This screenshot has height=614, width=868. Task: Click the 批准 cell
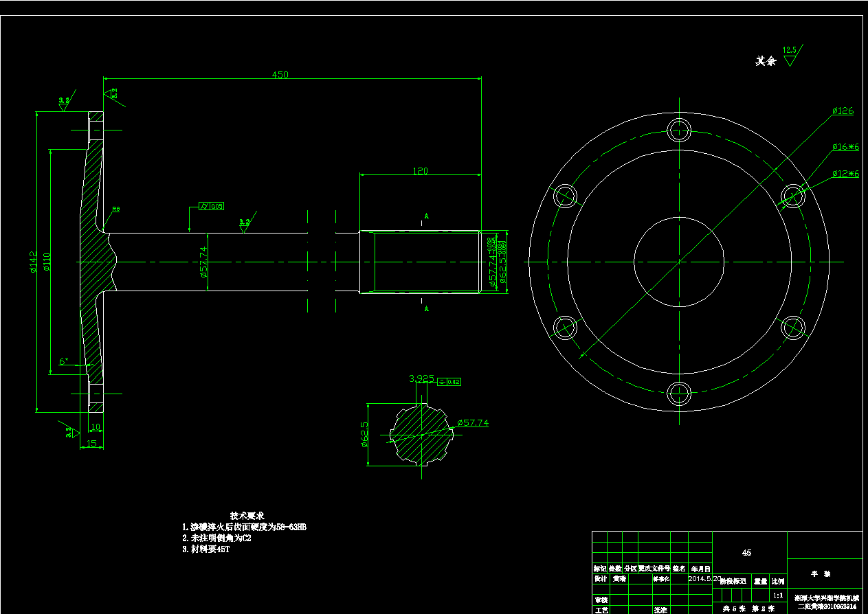point(660,609)
